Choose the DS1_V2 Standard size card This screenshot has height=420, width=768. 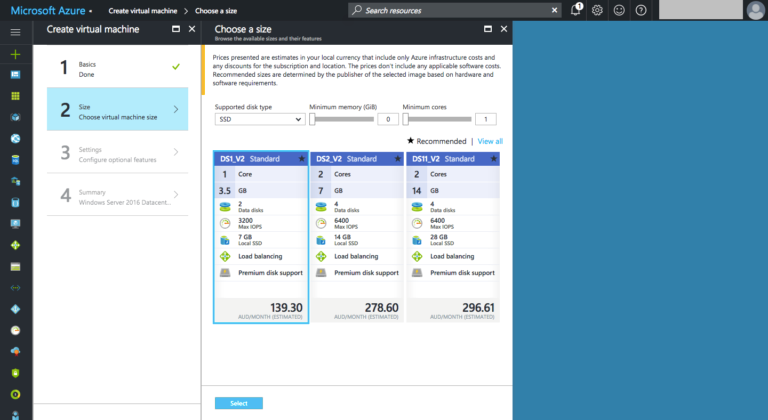261,237
